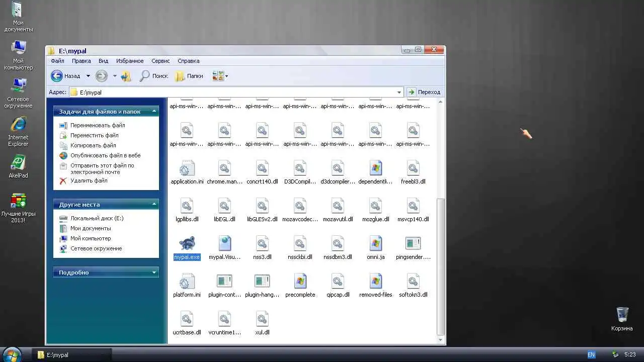Select the xul.dll file icon

[262, 319]
